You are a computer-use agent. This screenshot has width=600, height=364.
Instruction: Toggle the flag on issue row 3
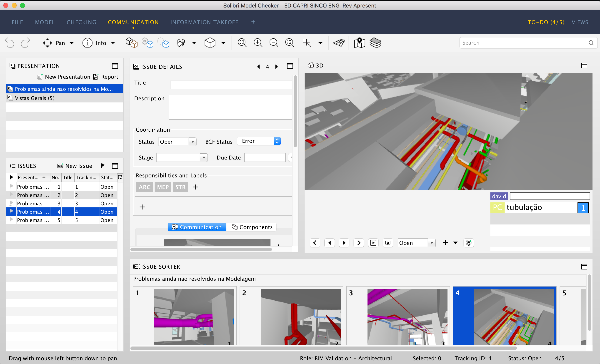(11, 203)
